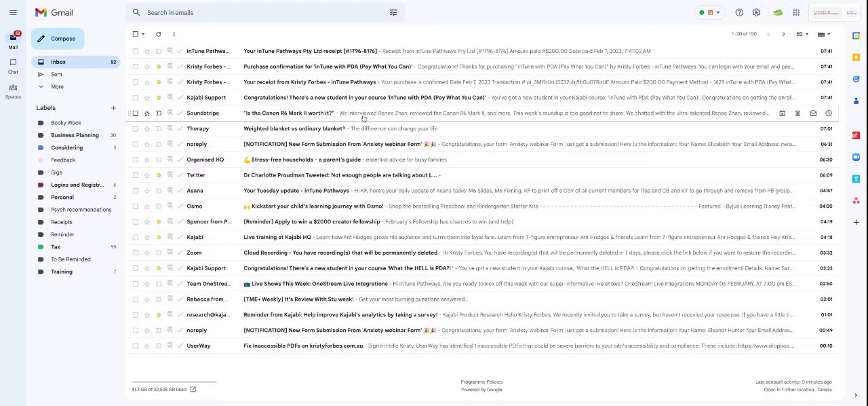Open the Organised HQ stress-free households email
Image resolution: width=868 pixels, height=406 pixels.
(x=483, y=160)
